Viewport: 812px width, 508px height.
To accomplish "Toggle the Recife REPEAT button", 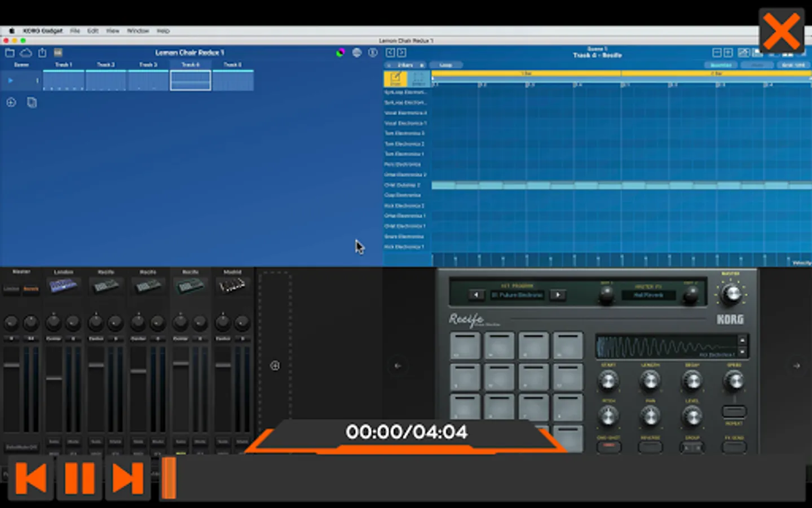I will pos(734,411).
